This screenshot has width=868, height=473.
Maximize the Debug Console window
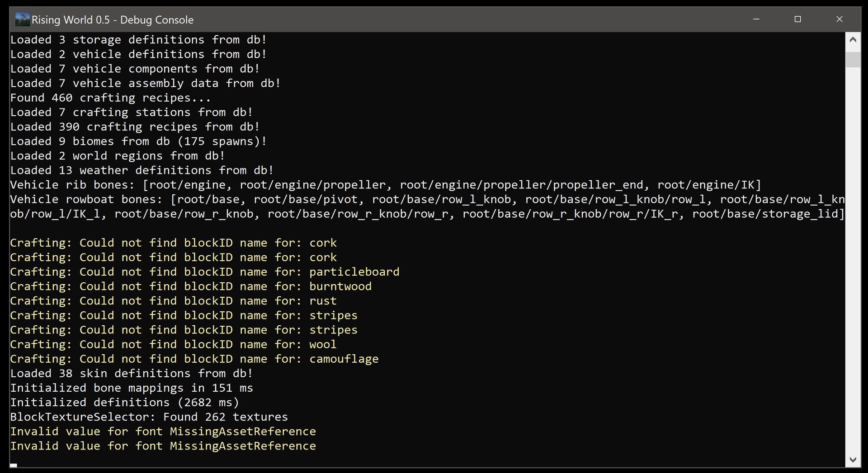click(x=797, y=19)
